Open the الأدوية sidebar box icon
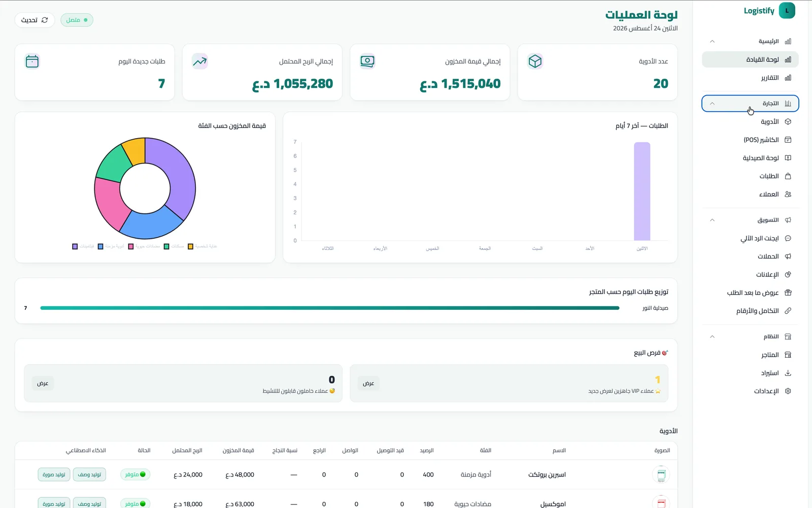The width and height of the screenshot is (812, 508). coord(788,122)
